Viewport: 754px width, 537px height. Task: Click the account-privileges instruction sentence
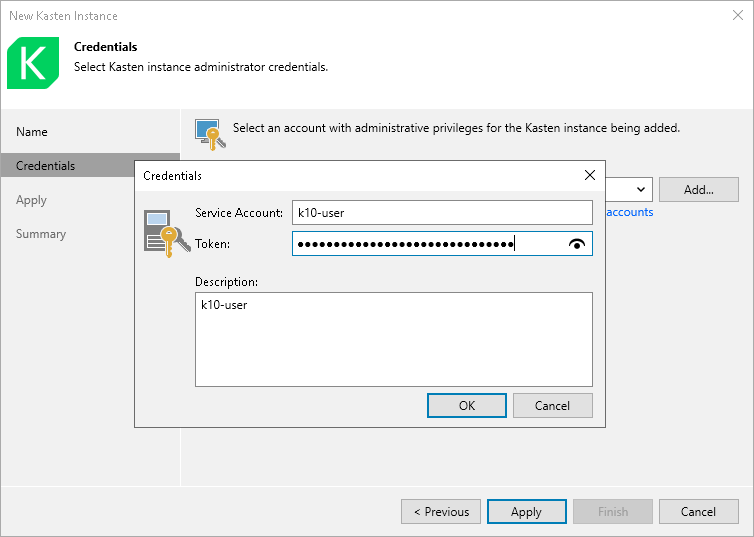[456, 128]
